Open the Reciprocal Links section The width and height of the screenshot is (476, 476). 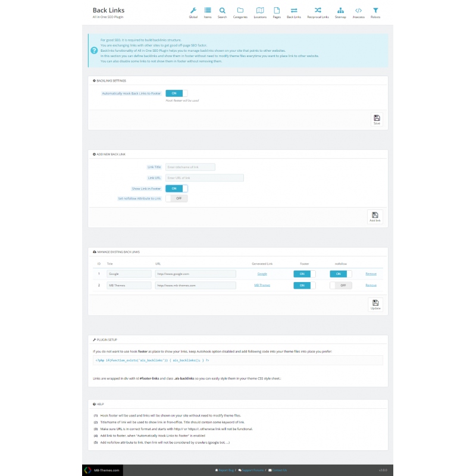click(318, 12)
